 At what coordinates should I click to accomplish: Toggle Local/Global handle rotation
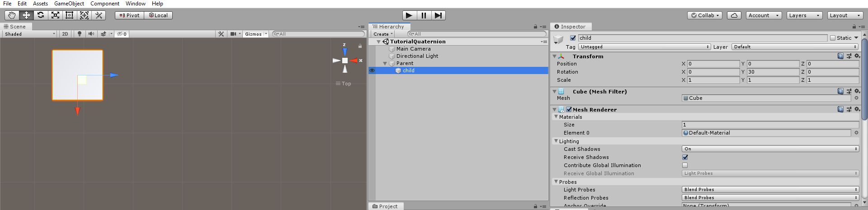click(158, 15)
